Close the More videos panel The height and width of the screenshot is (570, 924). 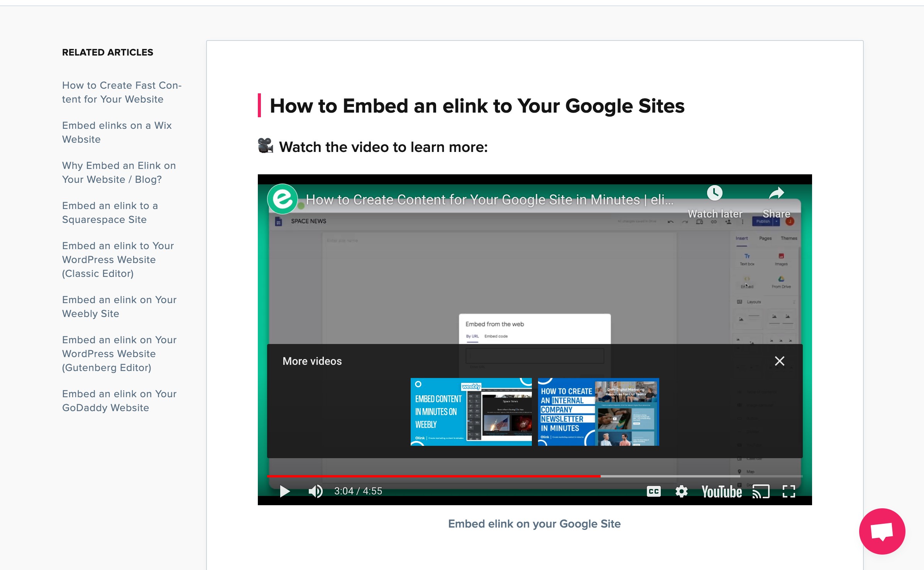click(779, 361)
